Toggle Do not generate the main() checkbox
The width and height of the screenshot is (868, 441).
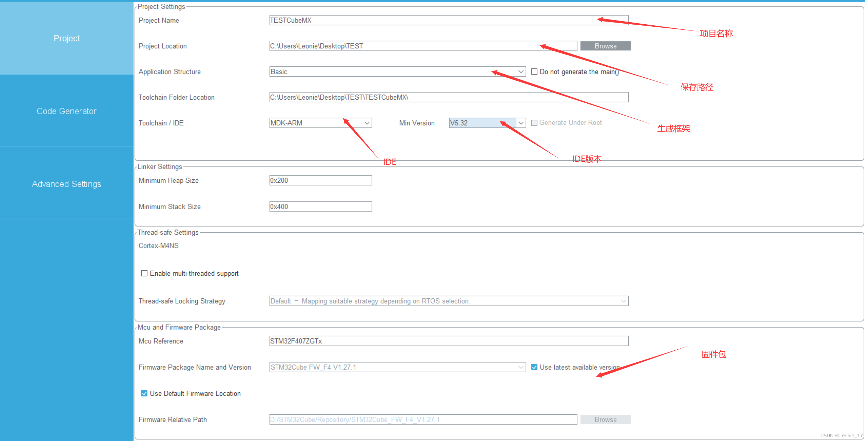[x=534, y=72]
